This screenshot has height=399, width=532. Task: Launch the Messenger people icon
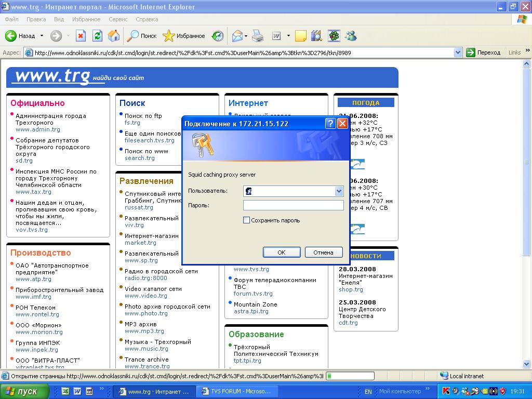[351, 36]
